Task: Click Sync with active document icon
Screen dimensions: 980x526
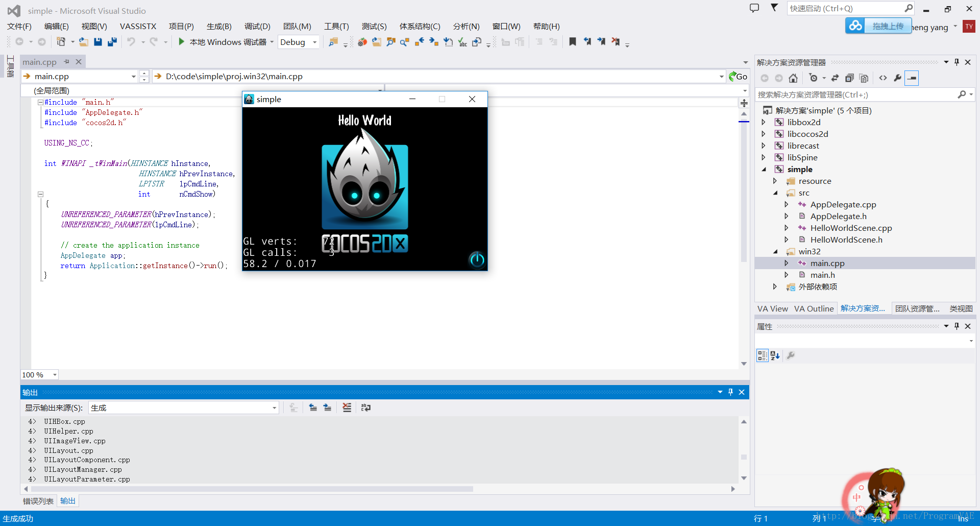Action: [x=835, y=78]
